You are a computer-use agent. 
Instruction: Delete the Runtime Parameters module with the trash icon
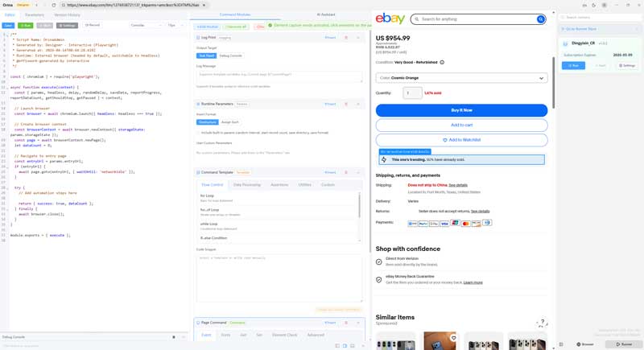point(346,104)
